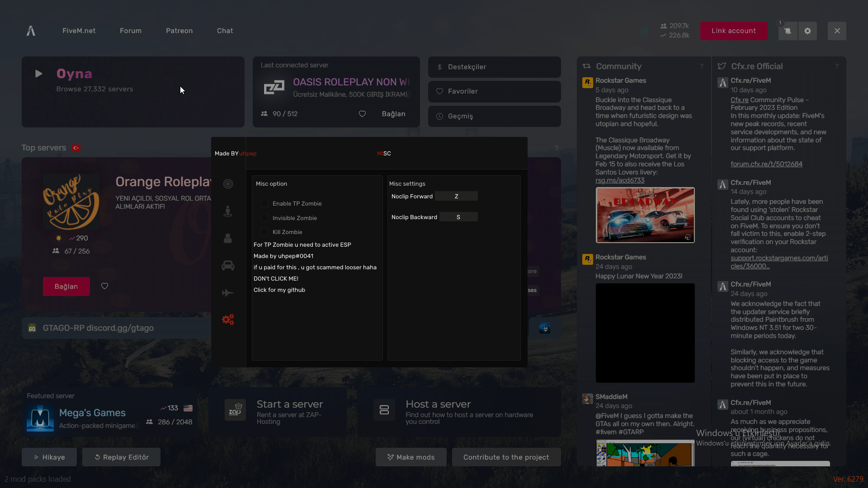Show Favoriler servers
This screenshot has width=868, height=488.
click(x=495, y=91)
